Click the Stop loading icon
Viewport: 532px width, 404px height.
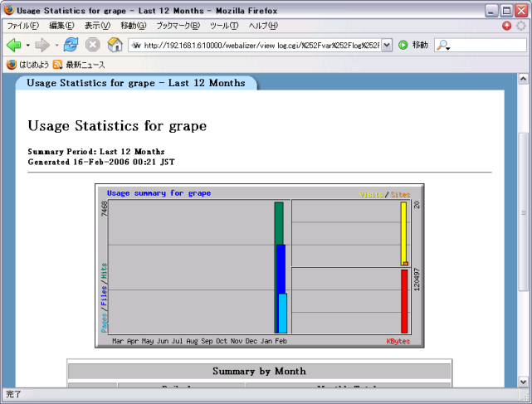tap(93, 45)
